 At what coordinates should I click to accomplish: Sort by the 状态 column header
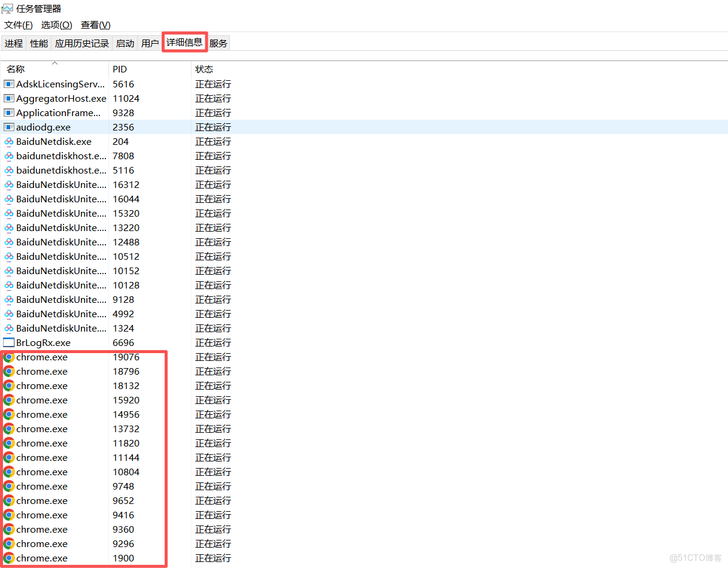click(204, 69)
